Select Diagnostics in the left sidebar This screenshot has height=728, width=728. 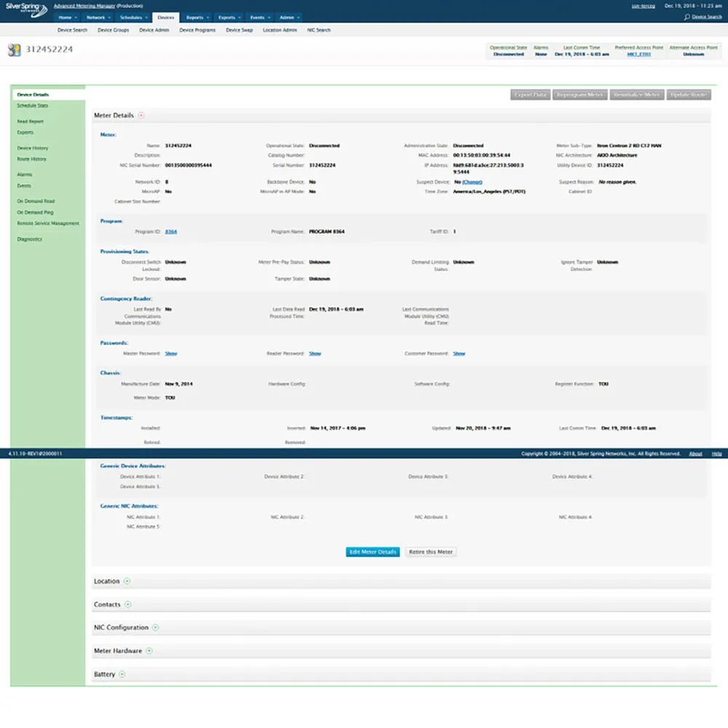(29, 239)
